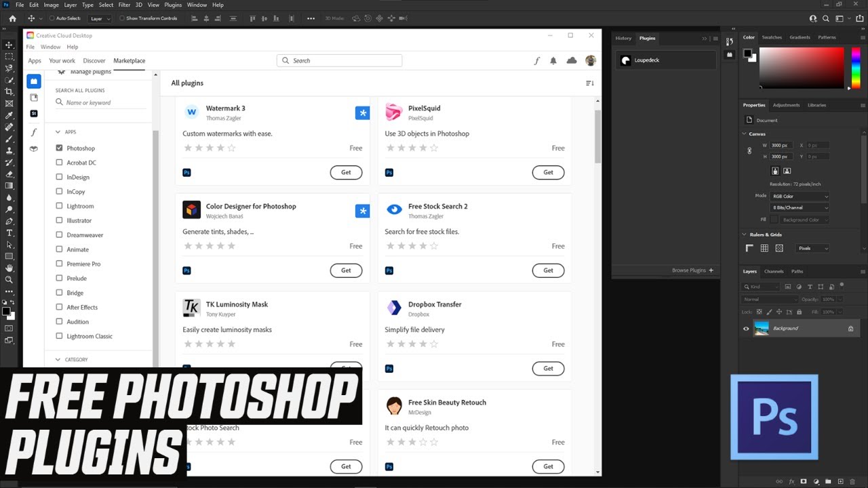This screenshot has width=868, height=488.
Task: Select the Zoom tool
Action: click(x=9, y=279)
